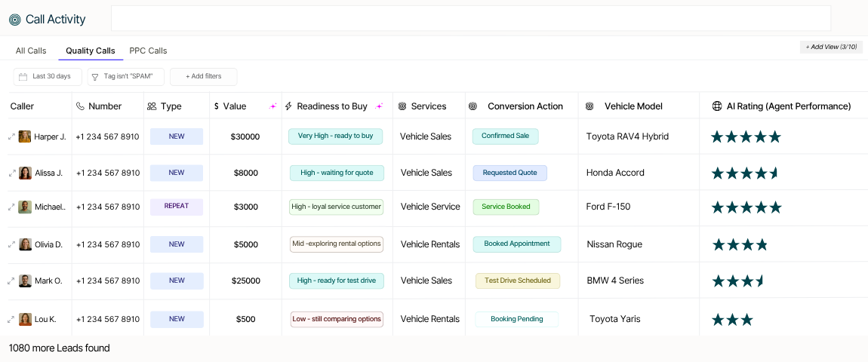Click the AI icon beside Vehicle Model
The width and height of the screenshot is (868, 362).
point(590,106)
